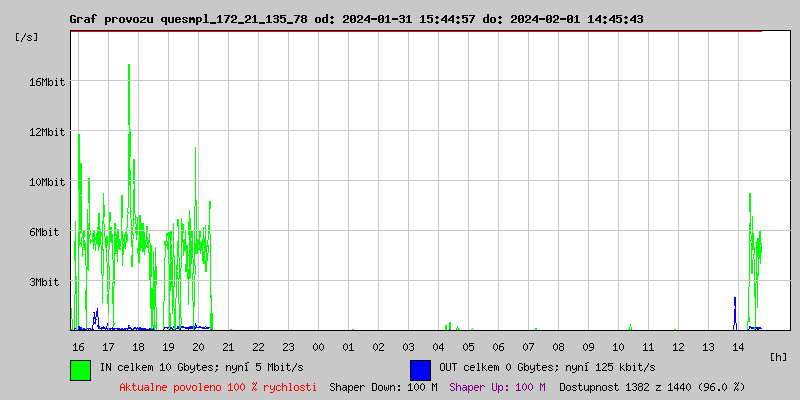800x400 pixels.
Task: Click the hour label '07' on x-axis
Action: 528,347
